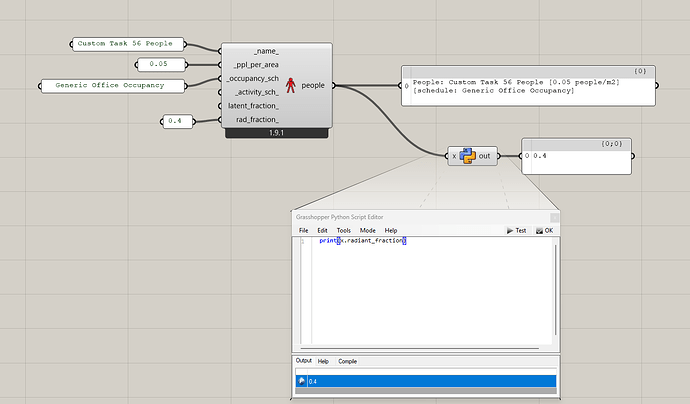Select the 0.4 output row icon
The height and width of the screenshot is (404, 690).
(x=301, y=381)
